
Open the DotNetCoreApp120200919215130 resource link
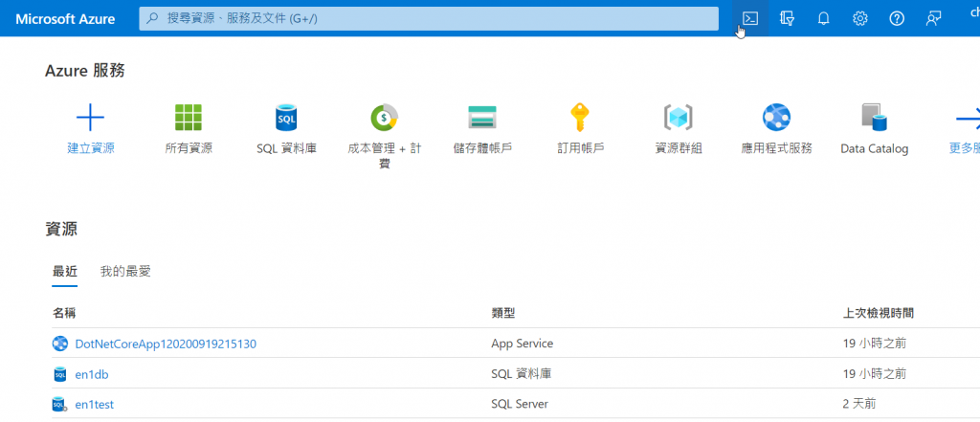coord(166,344)
